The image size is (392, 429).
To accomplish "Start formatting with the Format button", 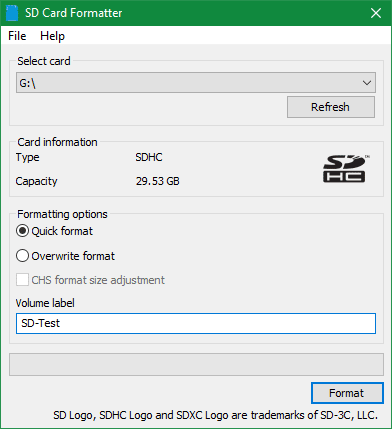I will click(347, 393).
